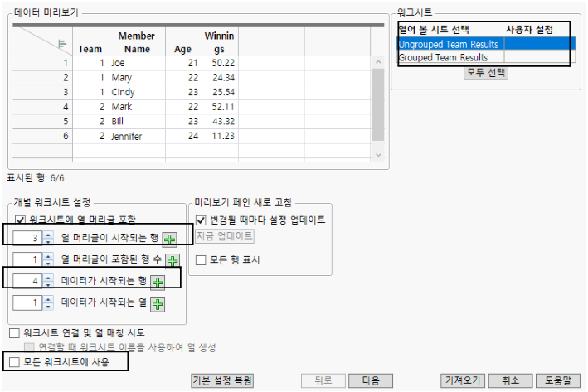The image size is (588, 392).
Task: Click the data table corner filter icon
Action: pos(62,44)
